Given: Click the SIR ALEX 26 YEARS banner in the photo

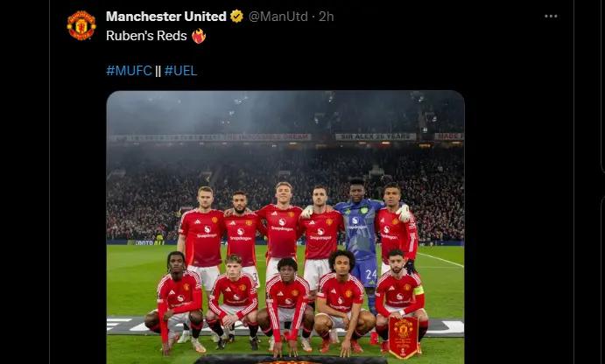Looking at the screenshot, I should pyautogui.click(x=376, y=136).
